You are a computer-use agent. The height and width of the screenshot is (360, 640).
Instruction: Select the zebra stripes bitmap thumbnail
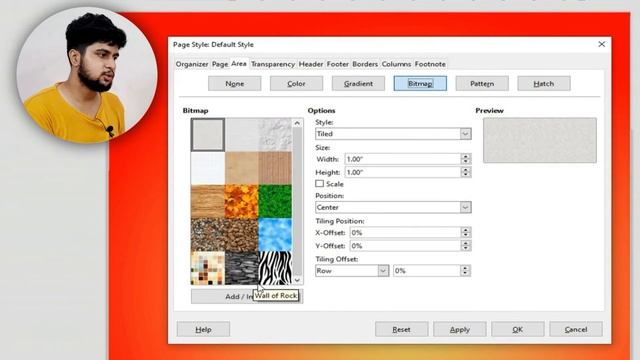275,268
